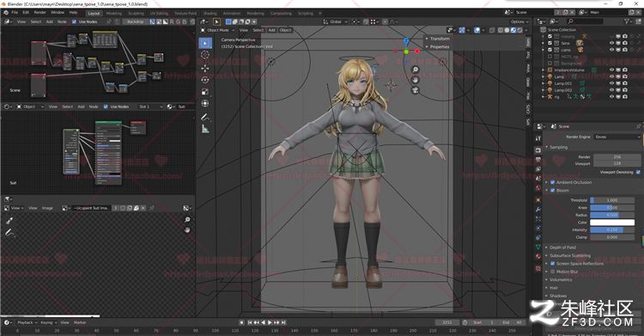Open the File menu

[x=15, y=12]
